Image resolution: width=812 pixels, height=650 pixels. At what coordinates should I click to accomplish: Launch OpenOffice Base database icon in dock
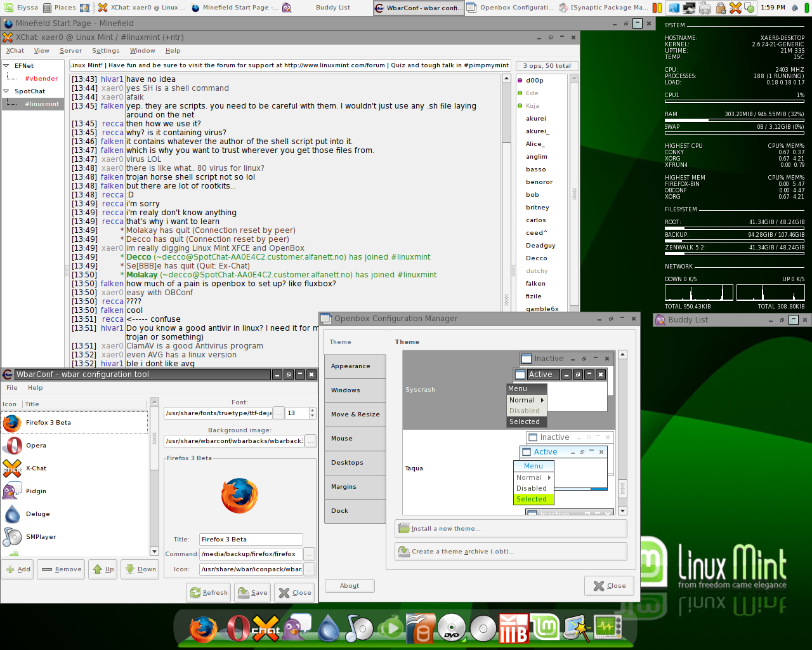point(421,628)
